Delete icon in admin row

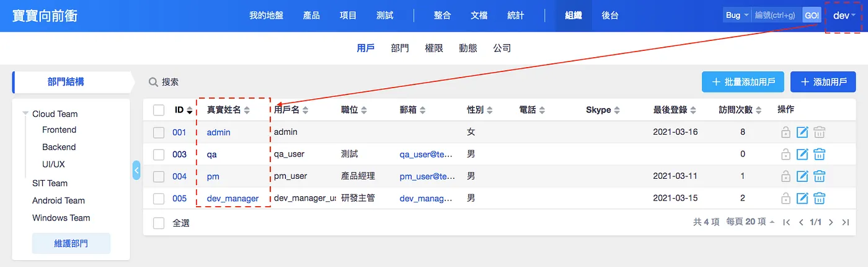[819, 132]
